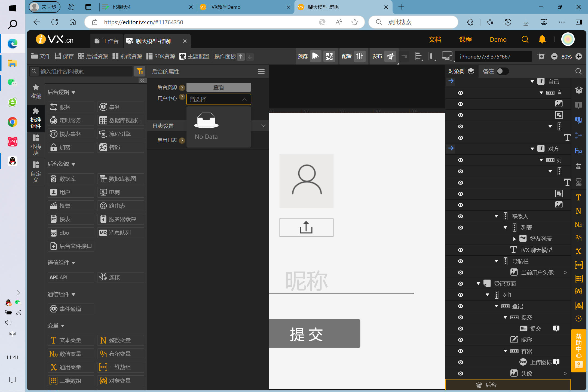The width and height of the screenshot is (588, 392).
Task: Add the 服务器缓存 component
Action: 121,219
